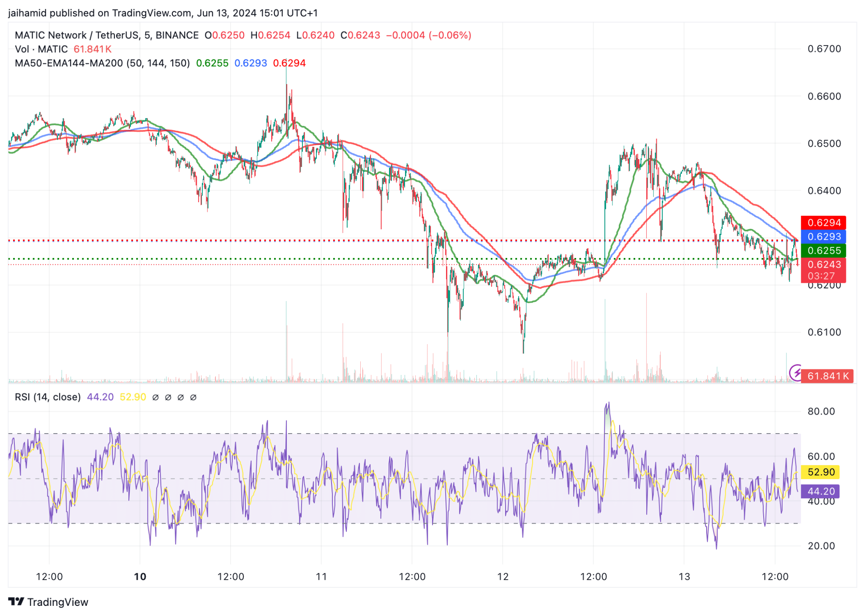Select the blue 0.6293 price label
865x616 pixels.
(823, 236)
